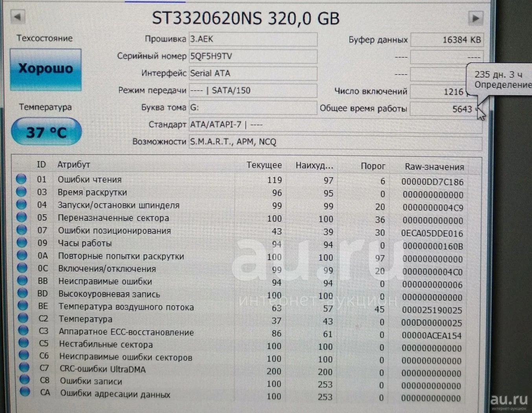The image size is (532, 413).
Task: Go to next disk with right arrow
Action: (475, 18)
